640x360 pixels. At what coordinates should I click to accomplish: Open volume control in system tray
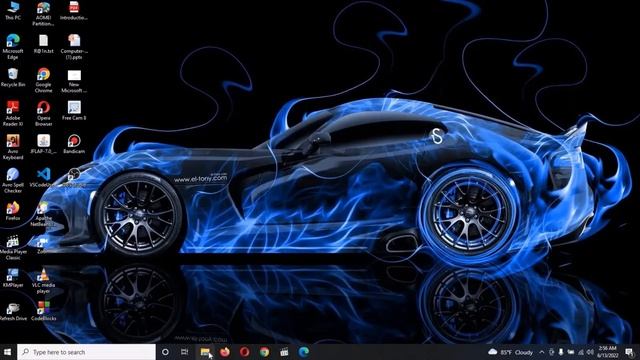point(590,352)
